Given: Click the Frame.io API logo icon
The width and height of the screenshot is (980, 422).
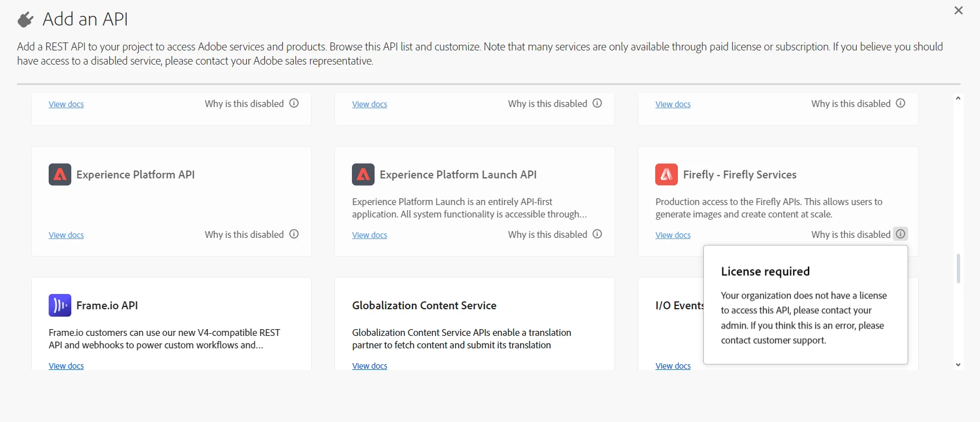Looking at the screenshot, I should pos(60,305).
